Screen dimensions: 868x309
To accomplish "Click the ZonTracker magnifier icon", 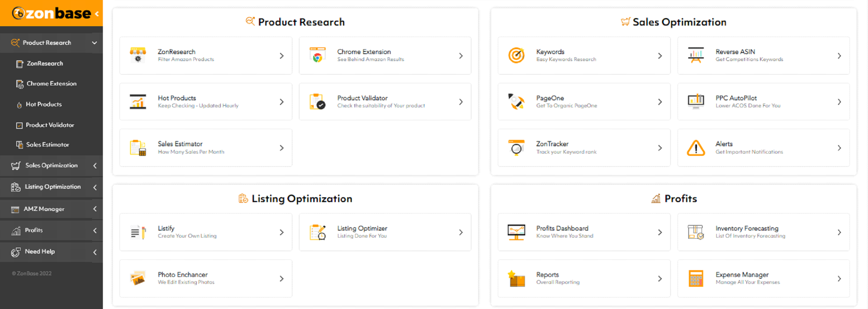I will (516, 148).
